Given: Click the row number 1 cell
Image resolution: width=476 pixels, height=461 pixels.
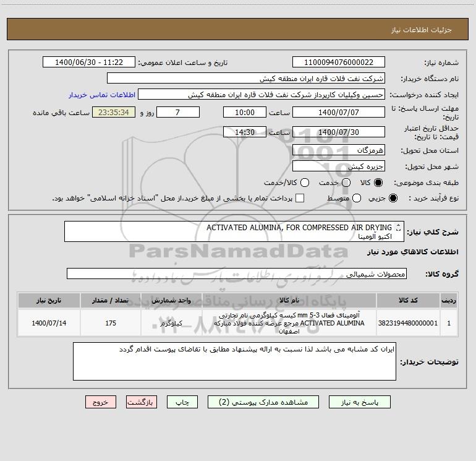Looking at the screenshot, I should [449, 323].
